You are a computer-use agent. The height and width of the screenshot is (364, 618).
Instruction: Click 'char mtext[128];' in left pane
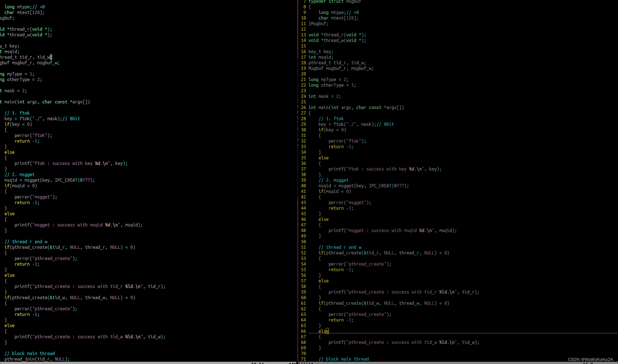[24, 13]
